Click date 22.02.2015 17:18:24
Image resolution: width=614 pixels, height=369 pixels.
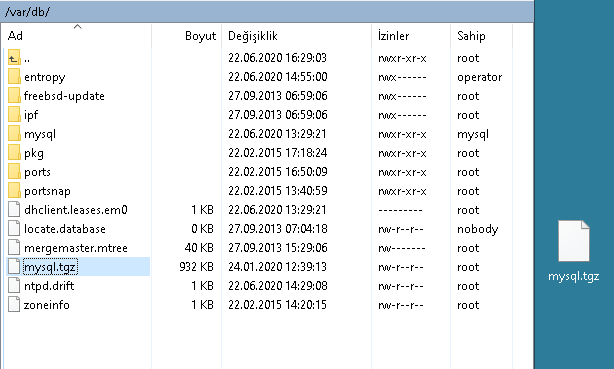pos(278,153)
